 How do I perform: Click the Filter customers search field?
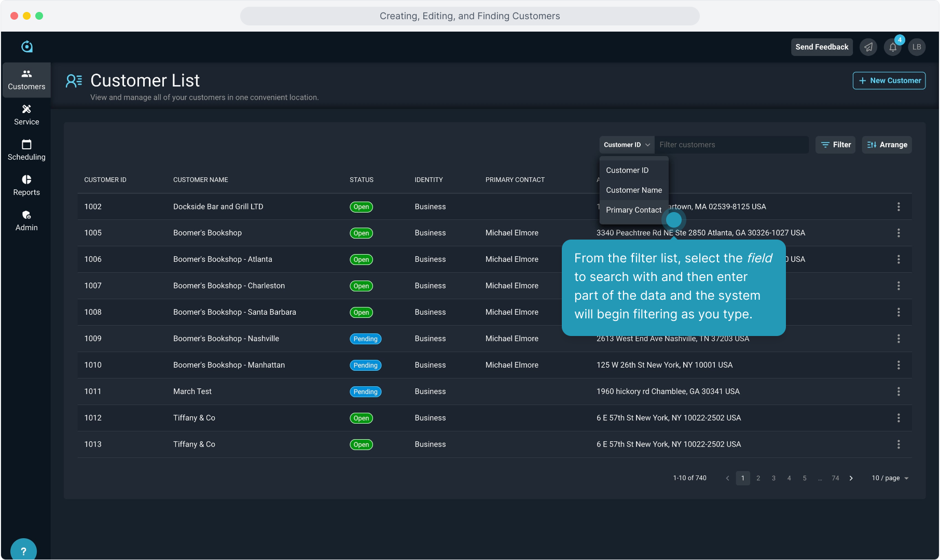click(731, 145)
